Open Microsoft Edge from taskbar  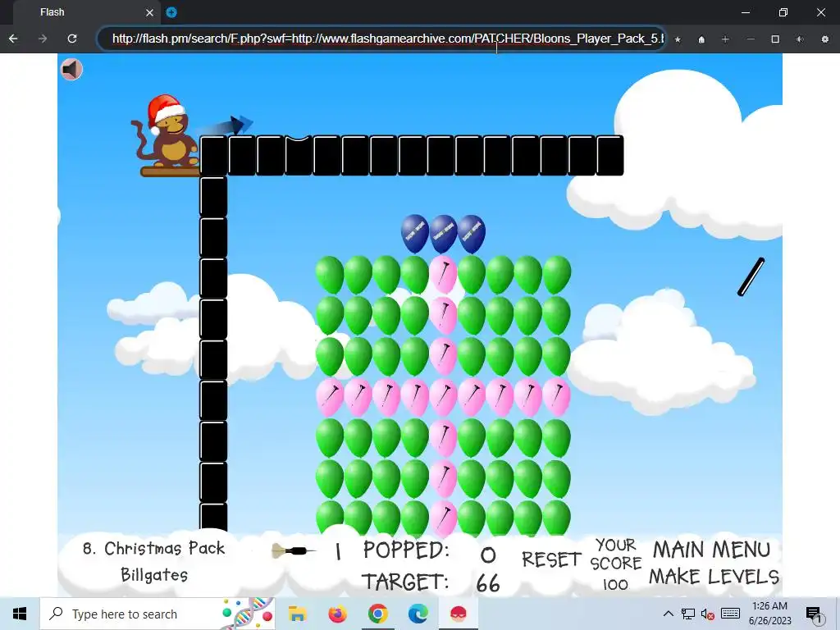[418, 614]
